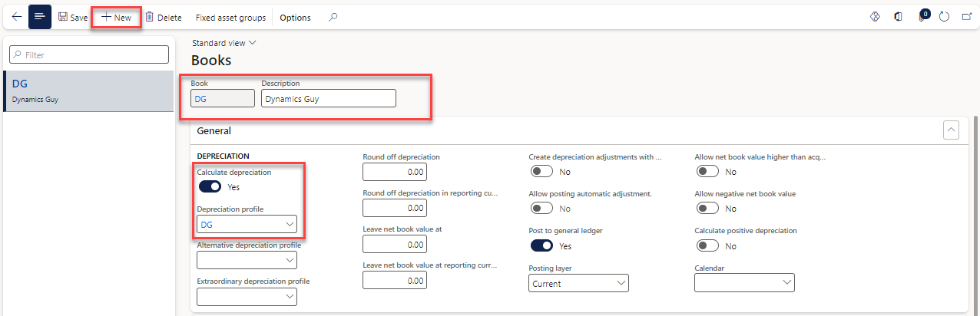Image resolution: width=980 pixels, height=316 pixels.
Task: Toggle Allow posting automatic adjustment switch
Action: pyautogui.click(x=541, y=209)
